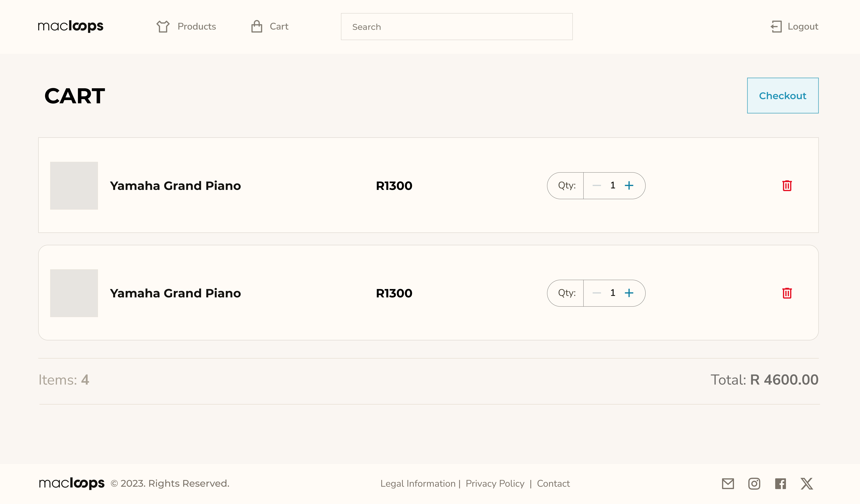Screen dimensions: 860x504
Task: Open the Legal Information link
Action: click(418, 484)
